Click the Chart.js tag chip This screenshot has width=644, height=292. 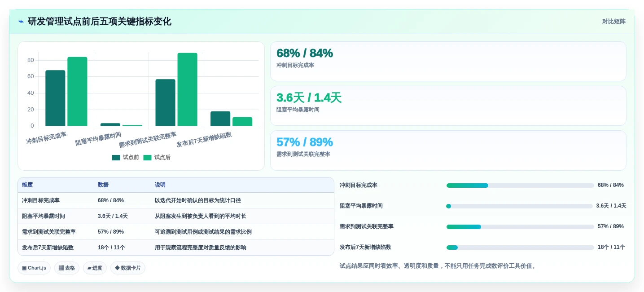pos(34,268)
